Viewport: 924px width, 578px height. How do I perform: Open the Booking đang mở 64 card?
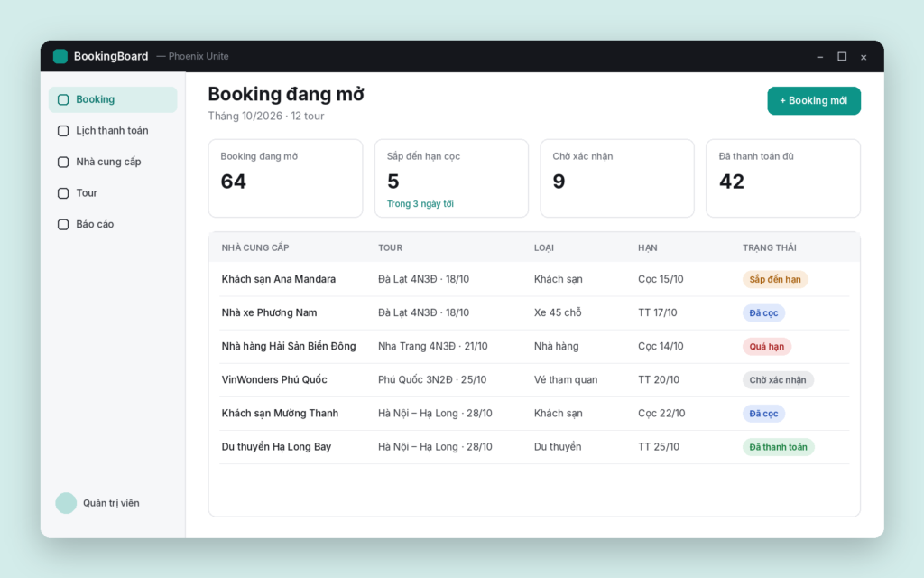[285, 178]
